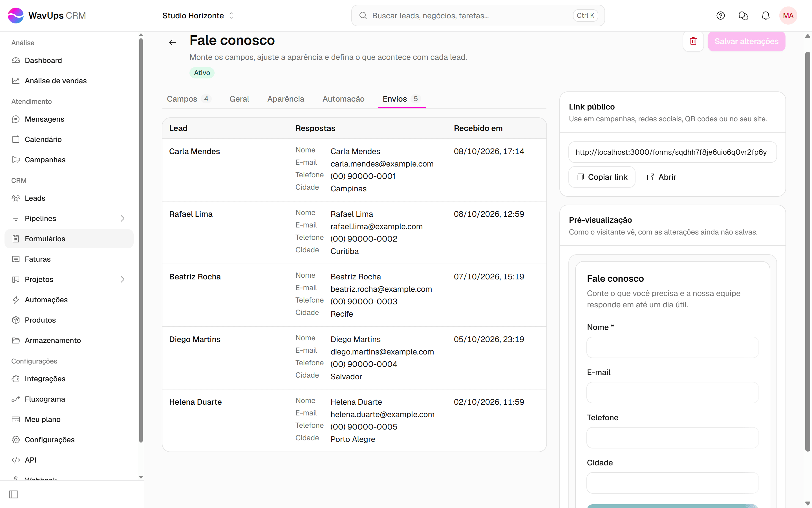Open Automações in the sidebar
Image resolution: width=812 pixels, height=508 pixels.
pos(69,300)
